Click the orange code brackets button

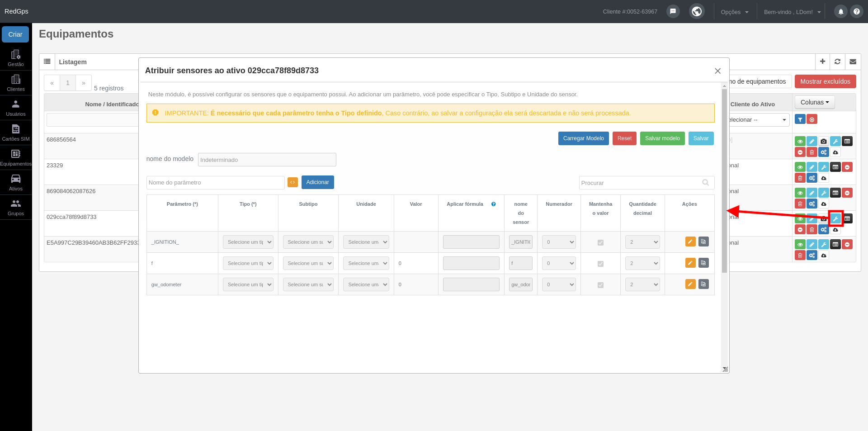click(x=292, y=182)
